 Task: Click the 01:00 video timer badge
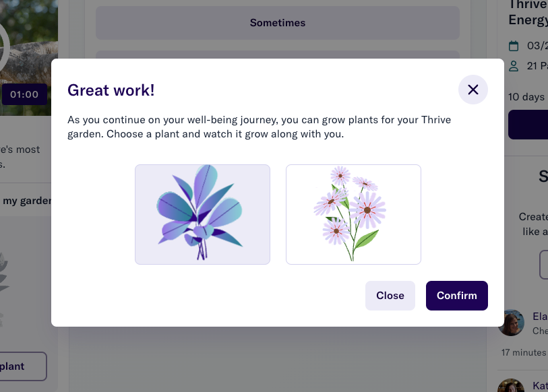24,94
